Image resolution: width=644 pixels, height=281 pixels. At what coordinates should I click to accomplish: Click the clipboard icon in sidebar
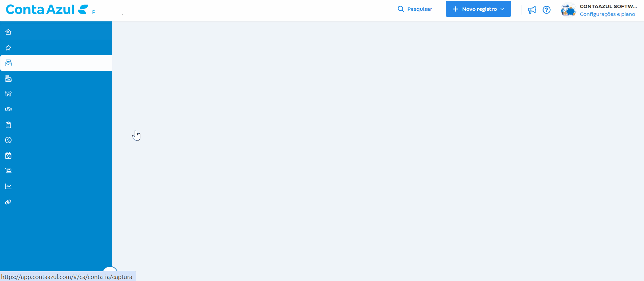[x=8, y=125]
